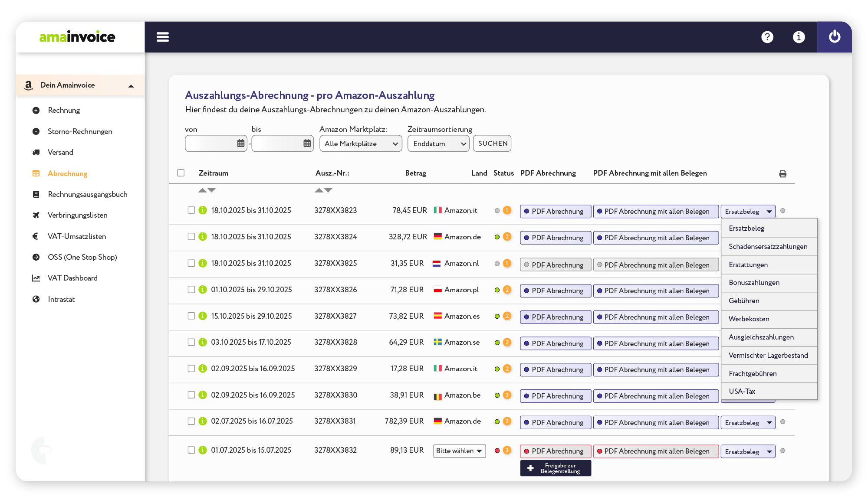Click the printer icon in the table header
The width and height of the screenshot is (868, 503).
pyautogui.click(x=783, y=174)
